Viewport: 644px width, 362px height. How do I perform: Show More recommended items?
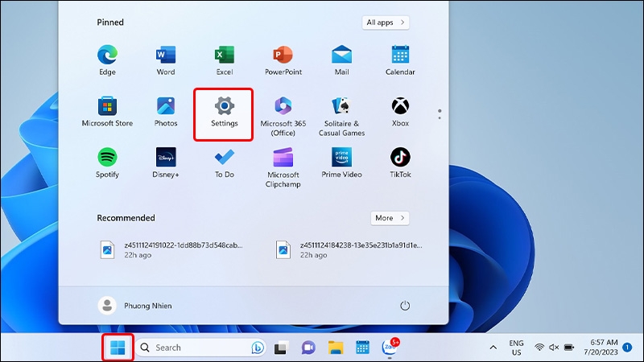click(x=390, y=218)
